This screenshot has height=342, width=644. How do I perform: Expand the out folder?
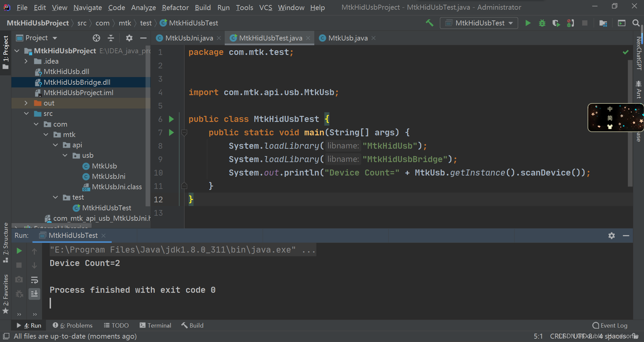pos(26,103)
